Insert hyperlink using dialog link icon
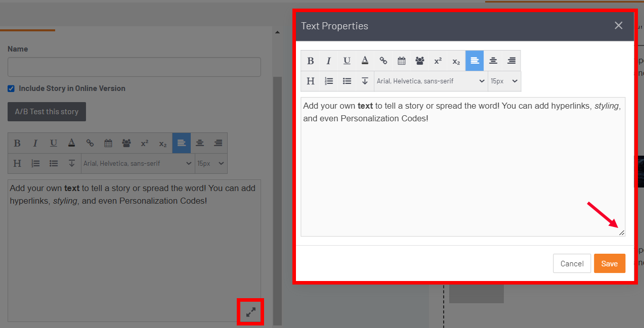 click(x=383, y=61)
